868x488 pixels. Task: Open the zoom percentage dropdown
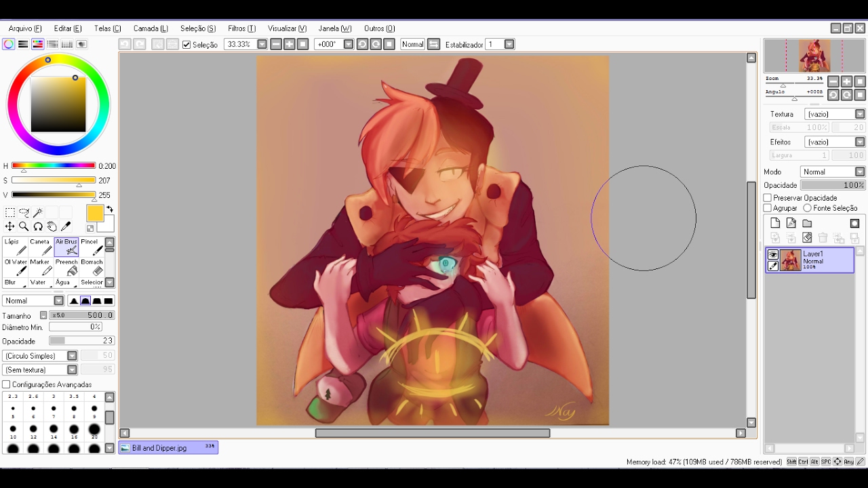[262, 44]
